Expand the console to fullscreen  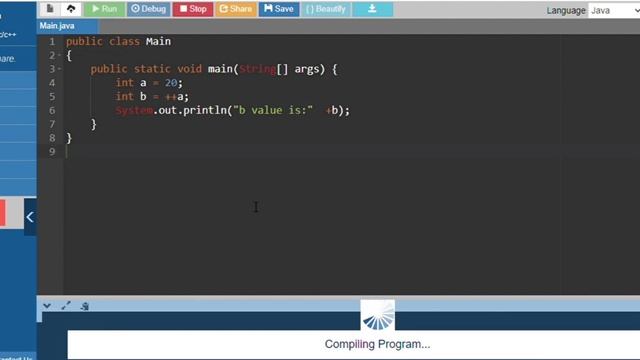point(66,306)
